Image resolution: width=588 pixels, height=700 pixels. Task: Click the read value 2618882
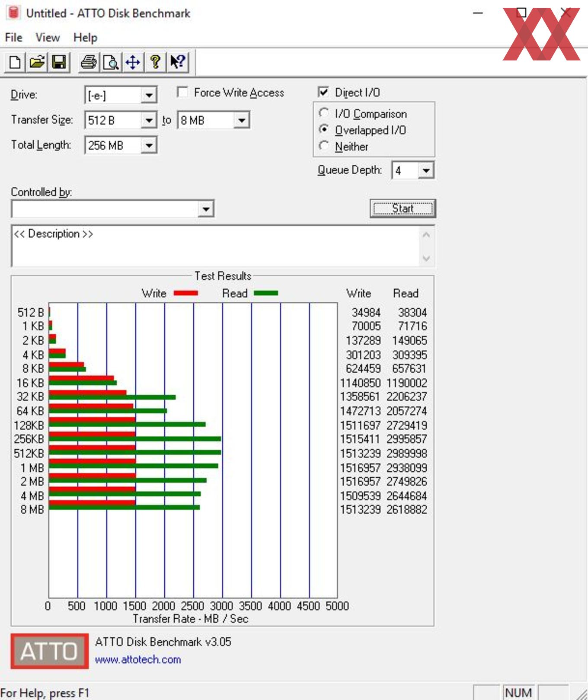[407, 509]
